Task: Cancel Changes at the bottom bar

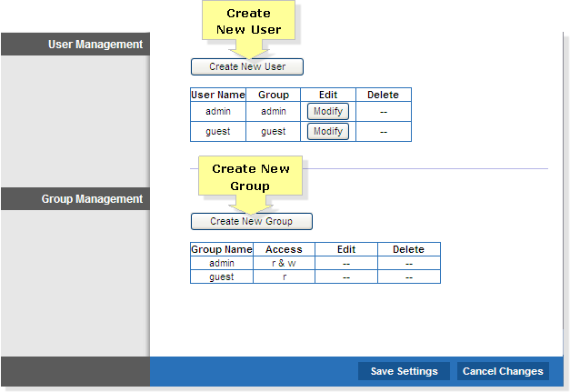Action: [503, 371]
